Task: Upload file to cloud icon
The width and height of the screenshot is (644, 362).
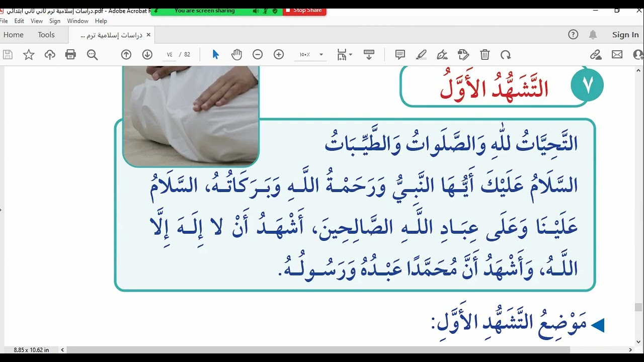Action: pyautogui.click(x=50, y=55)
